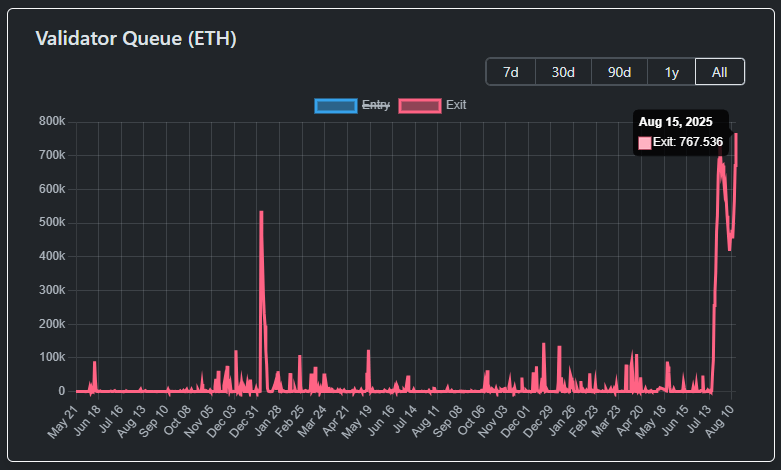Toggle the blue Entry legend swatch

(x=336, y=106)
